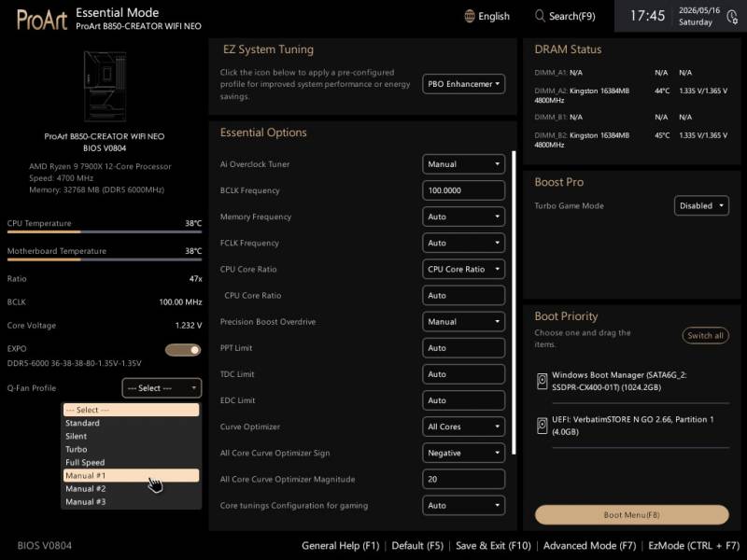Image resolution: width=747 pixels, height=560 pixels.
Task: Click the Essential Options scrollbar
Action: tap(514, 302)
